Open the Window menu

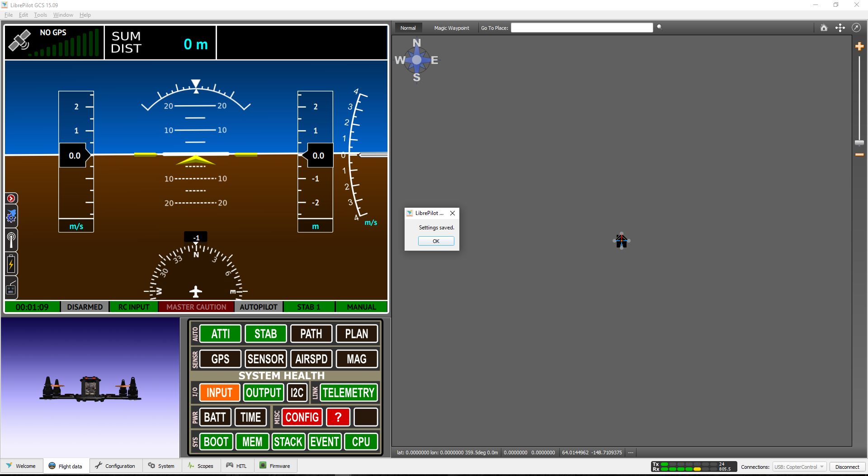click(x=63, y=15)
